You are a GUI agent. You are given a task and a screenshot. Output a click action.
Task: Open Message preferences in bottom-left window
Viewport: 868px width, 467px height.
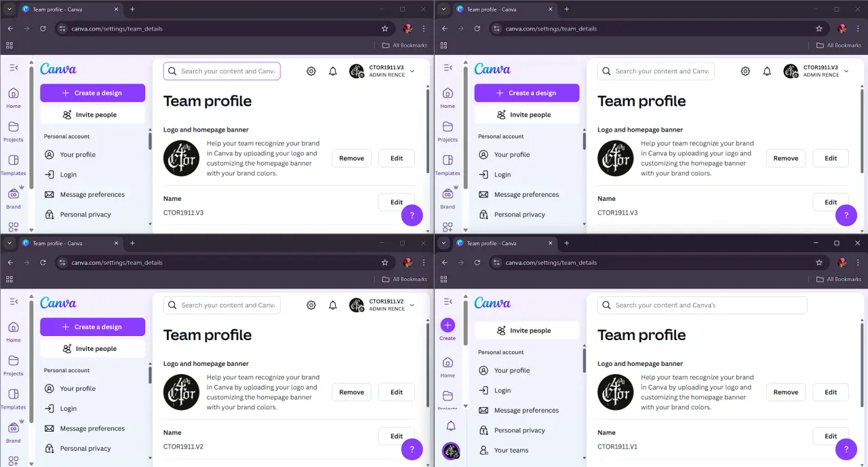(93, 428)
